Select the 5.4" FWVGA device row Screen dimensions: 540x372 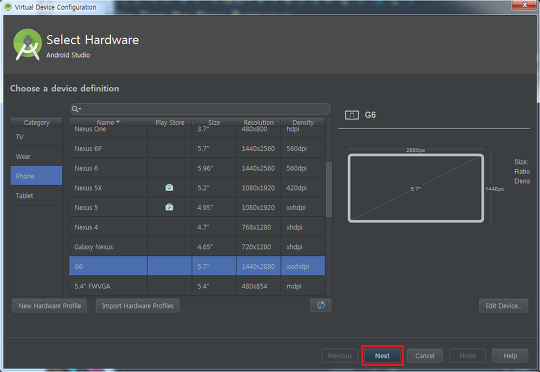[197, 286]
